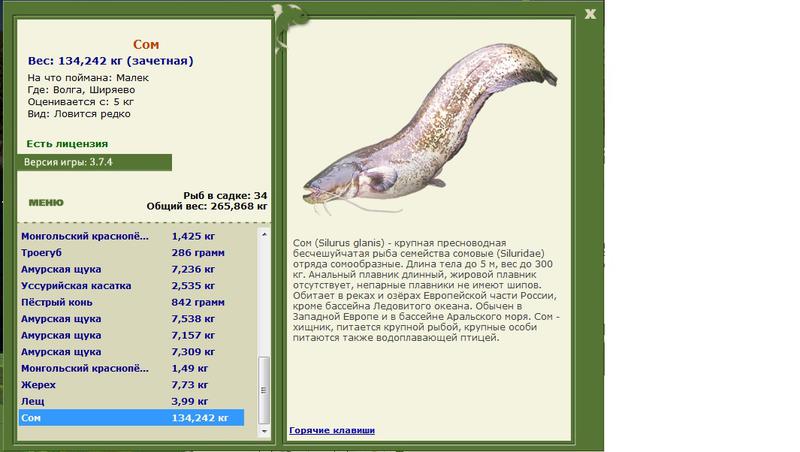This screenshot has height=452, width=800.
Task: Click the Версия игры: 3.7.4 bar
Action: pos(94,162)
